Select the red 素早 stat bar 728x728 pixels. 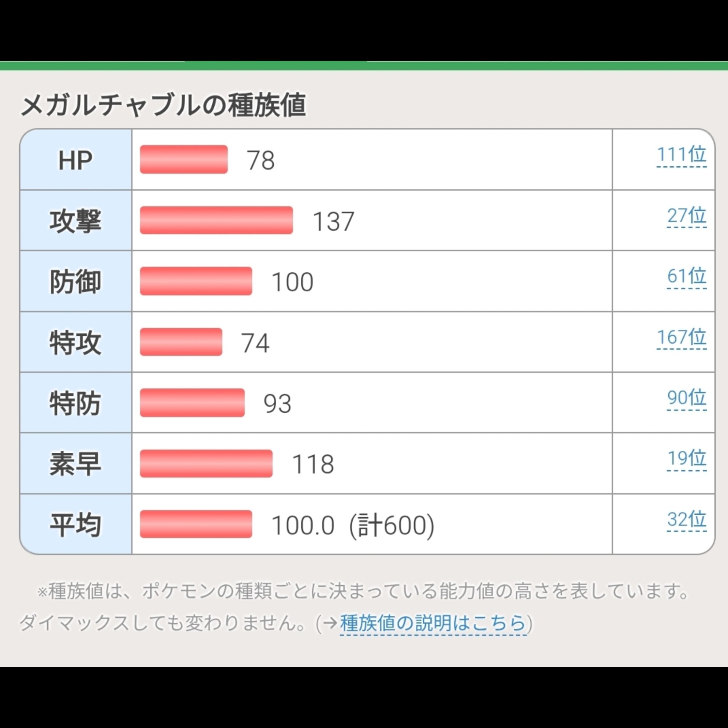click(206, 463)
